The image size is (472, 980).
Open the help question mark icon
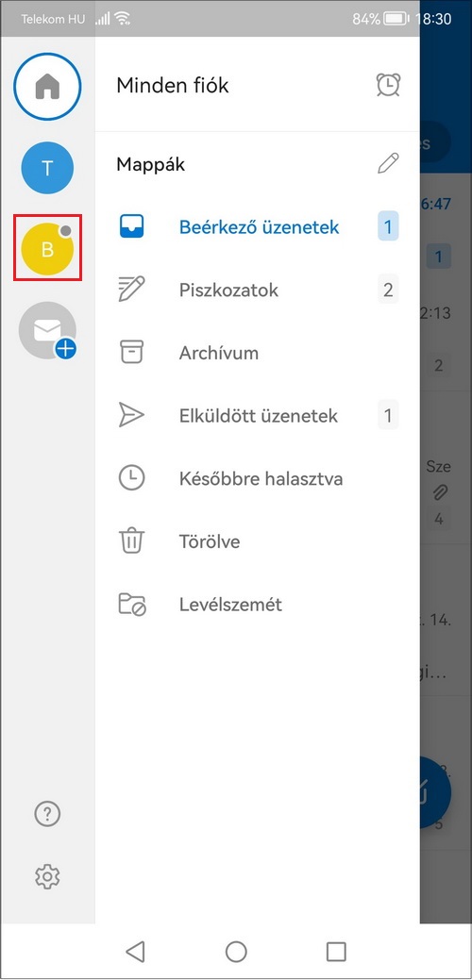pos(47,814)
